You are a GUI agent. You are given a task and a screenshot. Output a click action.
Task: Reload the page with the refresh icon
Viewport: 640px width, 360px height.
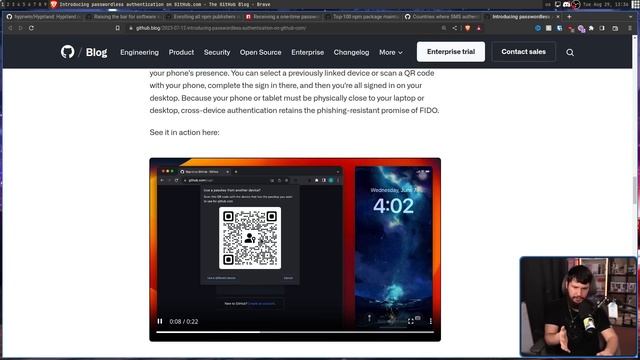(x=31, y=28)
